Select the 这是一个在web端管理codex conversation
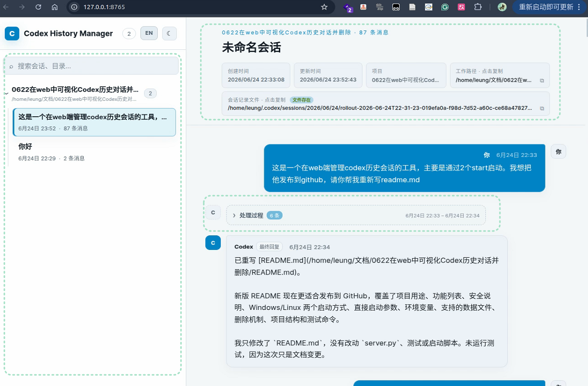 [94, 122]
